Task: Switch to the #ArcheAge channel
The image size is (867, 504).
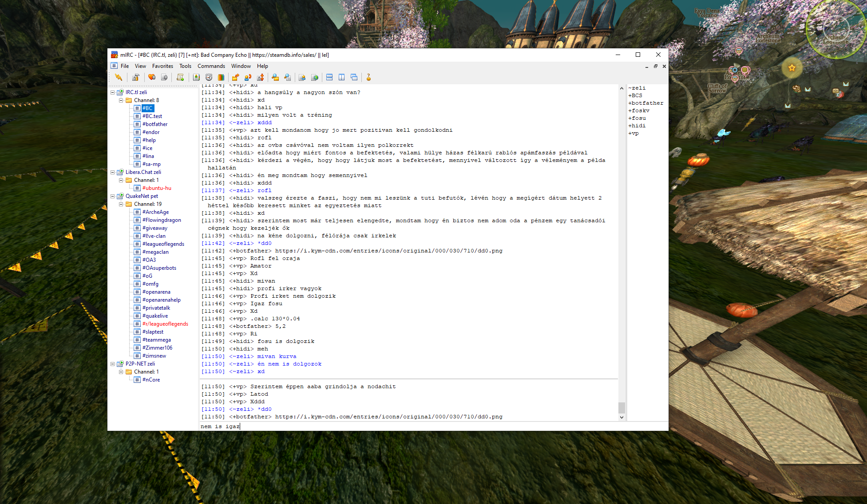Action: coord(155,212)
